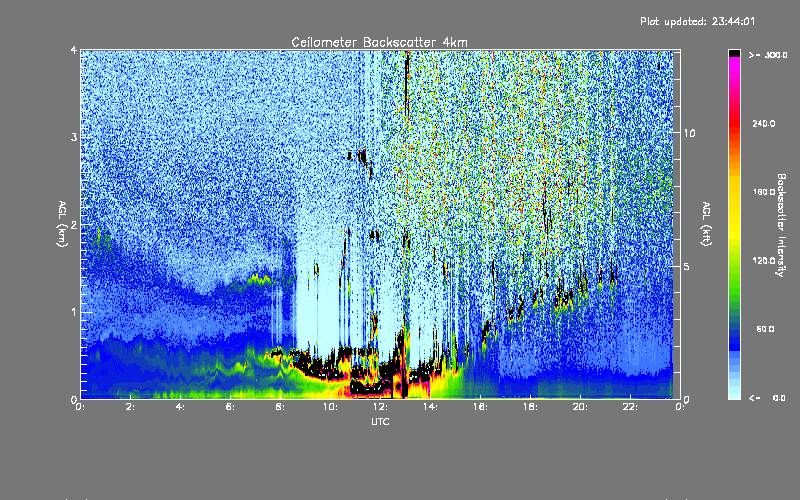The width and height of the screenshot is (800, 500).
Task: Click the "AGL (kft)" right axis label
Action: click(x=706, y=224)
